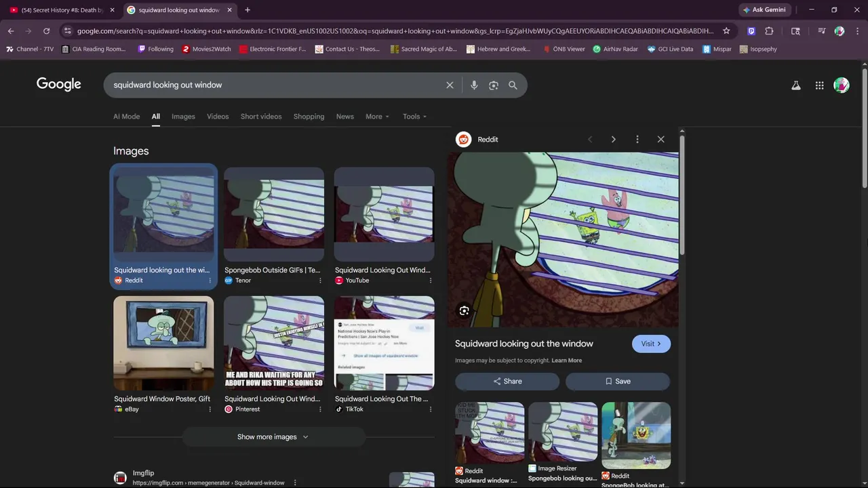The image size is (868, 488).
Task: Open Chrome extensions puzzle icon
Action: coord(769,30)
